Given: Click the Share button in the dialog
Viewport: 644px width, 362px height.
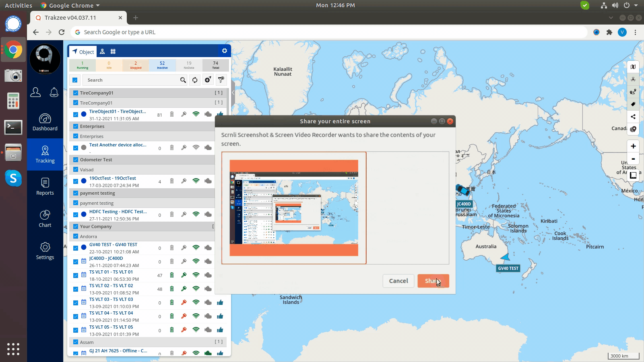Looking at the screenshot, I should coord(433,281).
